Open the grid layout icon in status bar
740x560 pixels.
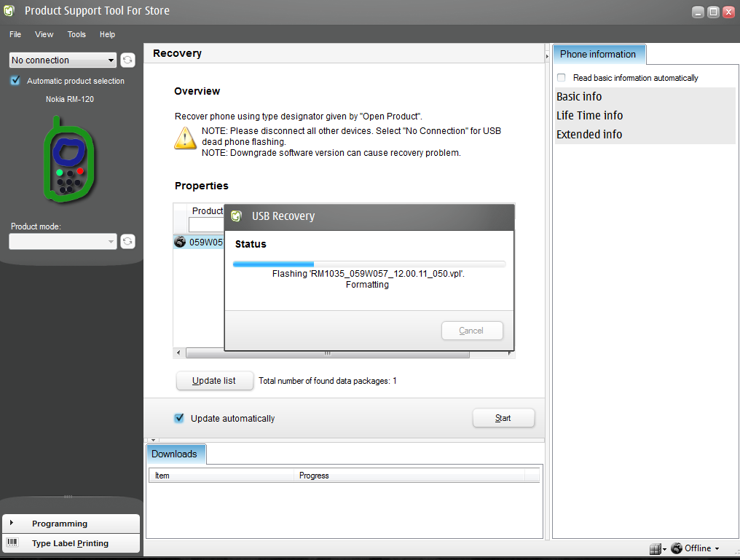656,548
